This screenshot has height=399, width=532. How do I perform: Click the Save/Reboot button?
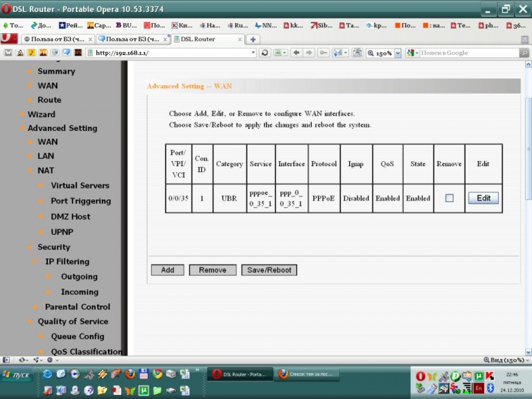pos(269,270)
